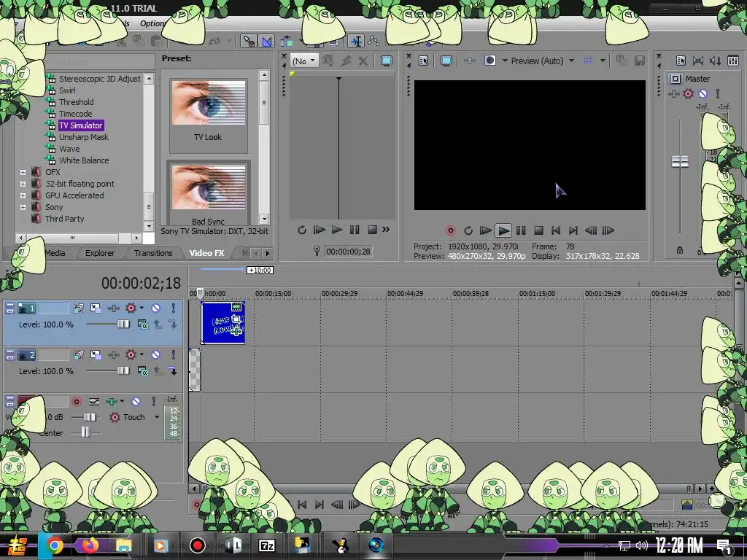The height and width of the screenshot is (560, 747).
Task: Select the White Balance effect
Action: tap(84, 160)
